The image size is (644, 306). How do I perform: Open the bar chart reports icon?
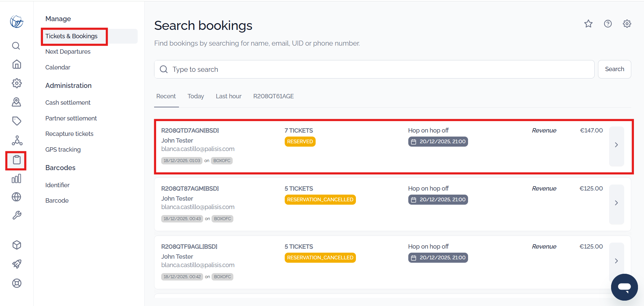tap(16, 178)
